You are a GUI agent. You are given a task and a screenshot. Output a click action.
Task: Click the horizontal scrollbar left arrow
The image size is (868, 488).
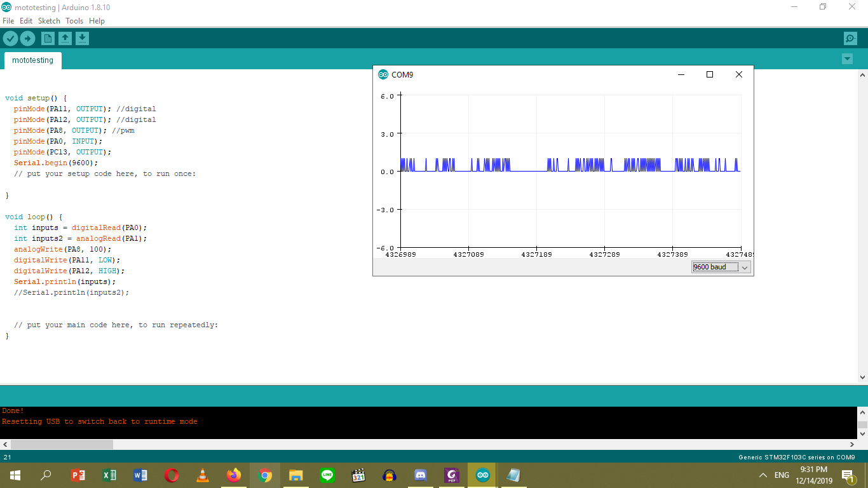pyautogui.click(x=5, y=445)
